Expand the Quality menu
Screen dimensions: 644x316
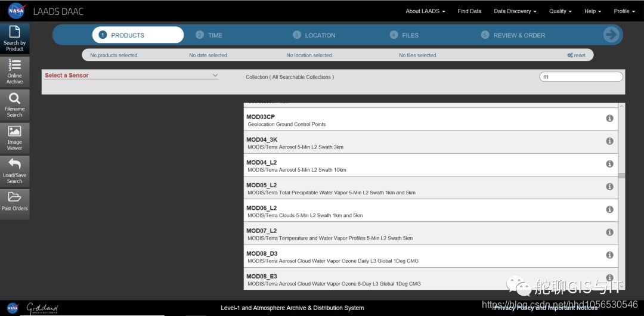[x=560, y=11]
